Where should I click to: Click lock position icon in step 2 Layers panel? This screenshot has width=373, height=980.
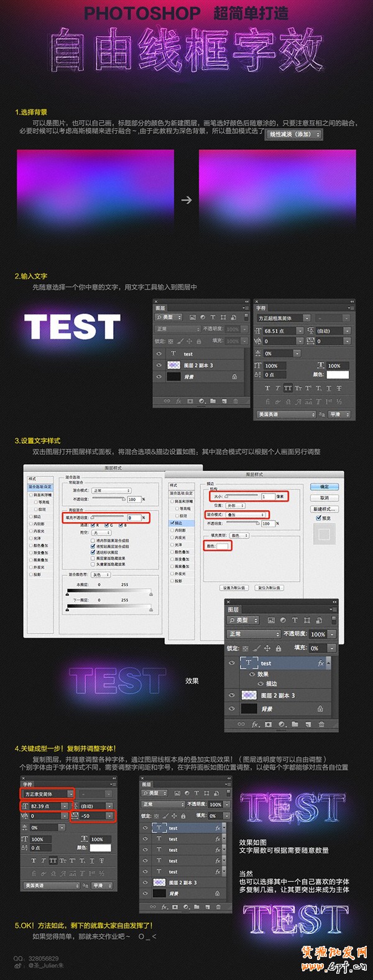(189, 341)
